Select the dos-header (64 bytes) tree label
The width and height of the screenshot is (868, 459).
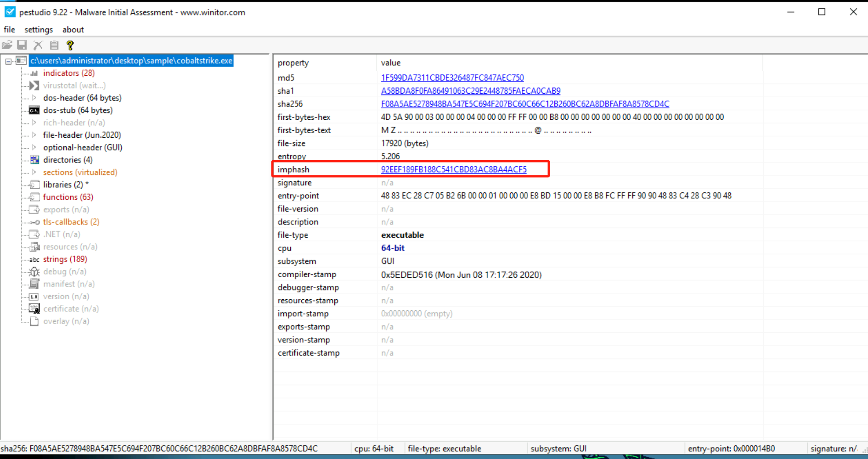tap(82, 98)
